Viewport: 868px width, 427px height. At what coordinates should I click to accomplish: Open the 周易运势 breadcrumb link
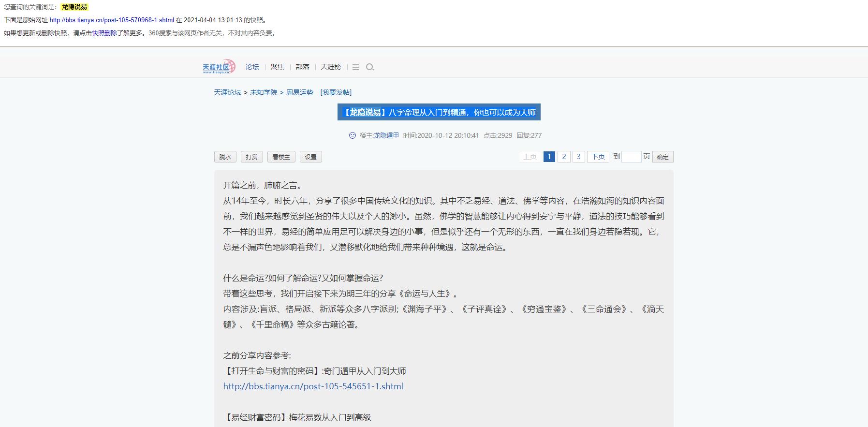click(300, 92)
